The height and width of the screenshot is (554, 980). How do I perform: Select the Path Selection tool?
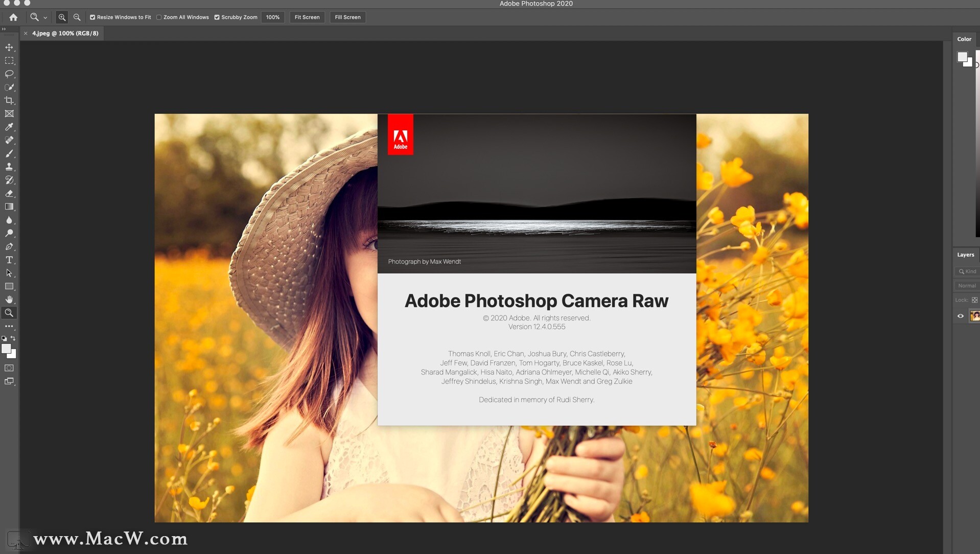[x=9, y=273]
